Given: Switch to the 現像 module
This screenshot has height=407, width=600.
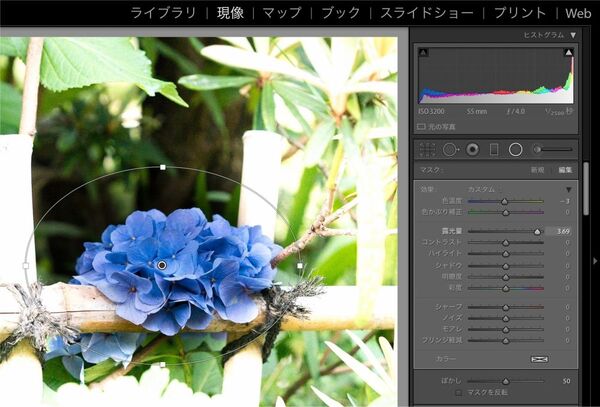Looking at the screenshot, I should pos(230,13).
